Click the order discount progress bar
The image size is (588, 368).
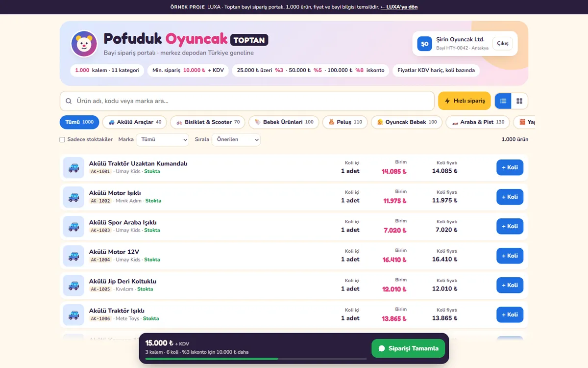256,359
